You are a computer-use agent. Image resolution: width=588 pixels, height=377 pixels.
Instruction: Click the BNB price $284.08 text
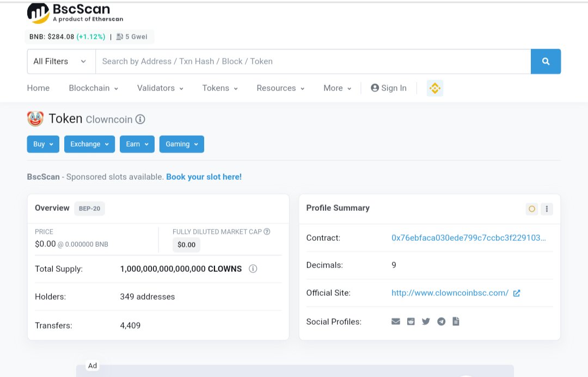coord(52,37)
